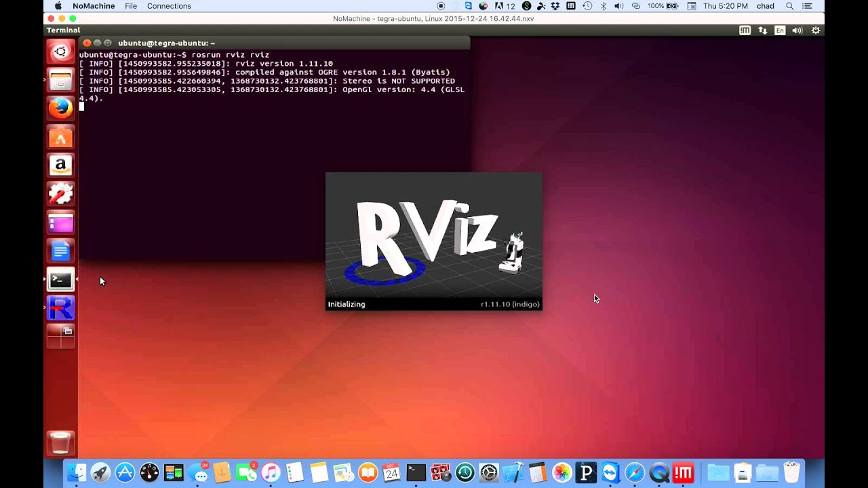The width and height of the screenshot is (868, 488).
Task: Open Calendar icon in Dock
Action: click(391, 472)
